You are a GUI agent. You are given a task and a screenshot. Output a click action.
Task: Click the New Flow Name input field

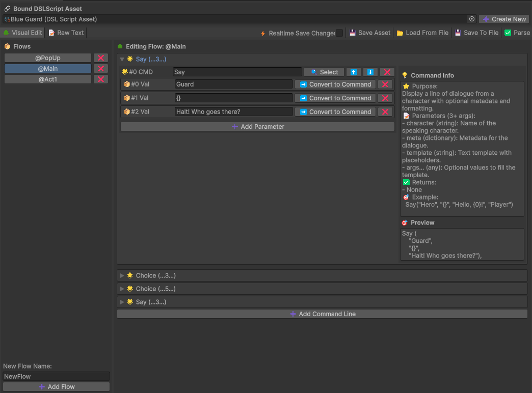tap(56, 376)
